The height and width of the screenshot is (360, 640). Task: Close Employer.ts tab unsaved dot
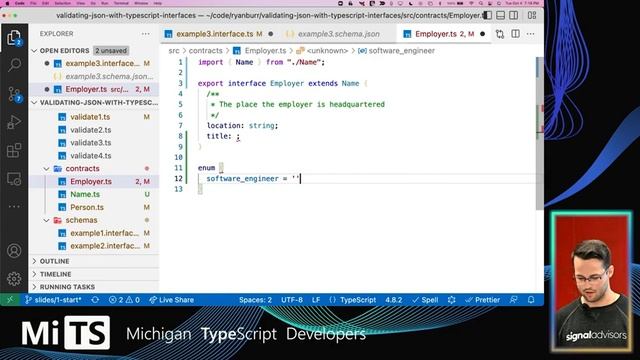pos(482,34)
